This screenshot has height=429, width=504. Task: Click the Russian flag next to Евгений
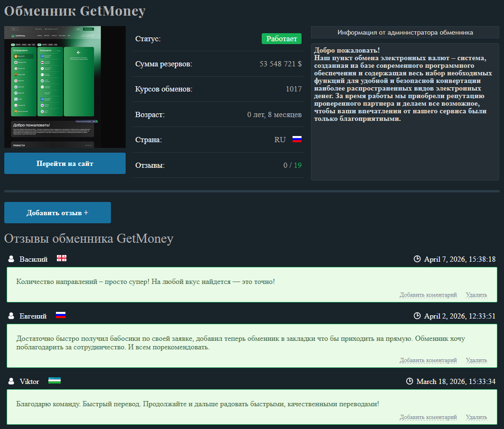61,315
